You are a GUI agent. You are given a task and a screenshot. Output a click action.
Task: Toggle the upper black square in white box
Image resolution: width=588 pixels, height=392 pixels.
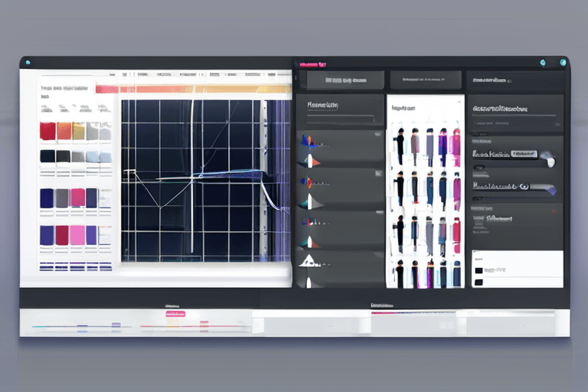coord(479,269)
